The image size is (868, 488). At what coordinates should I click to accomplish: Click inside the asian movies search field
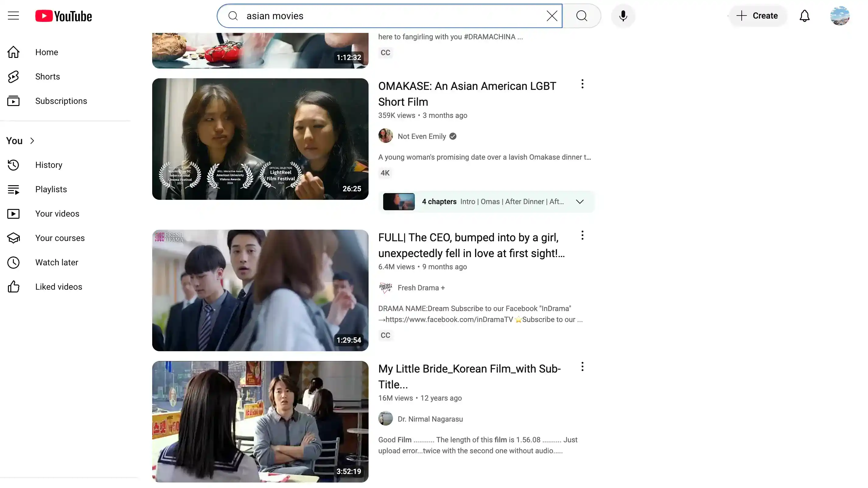pyautogui.click(x=387, y=16)
